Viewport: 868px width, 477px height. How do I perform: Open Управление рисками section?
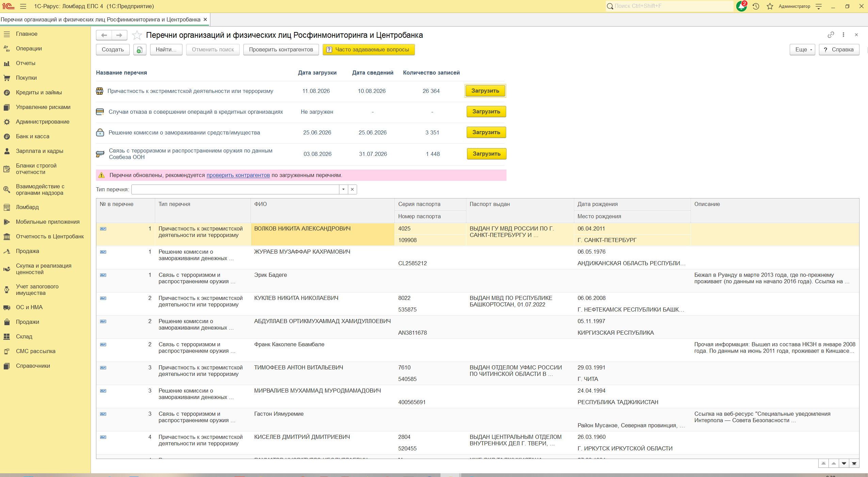coord(43,107)
